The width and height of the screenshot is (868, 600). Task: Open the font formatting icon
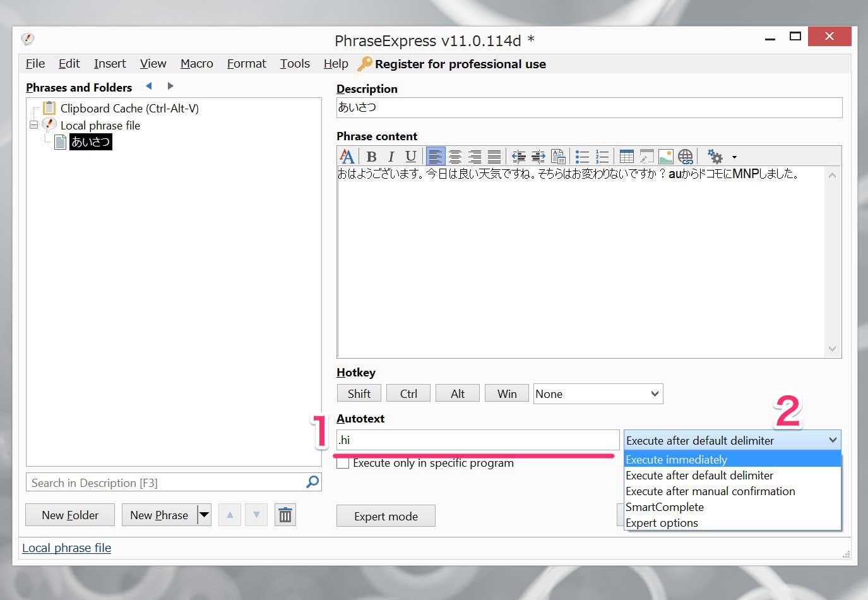click(x=347, y=156)
